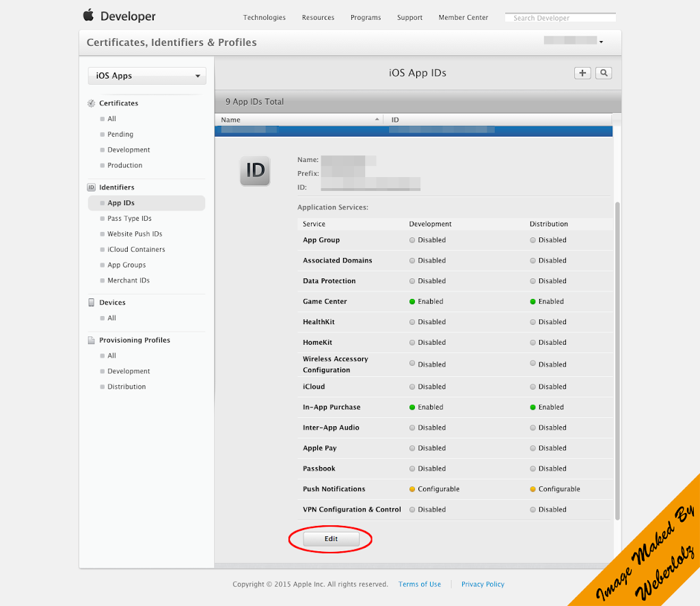The width and height of the screenshot is (700, 606).
Task: Click the Game Center Development enabled indicator
Action: (414, 301)
